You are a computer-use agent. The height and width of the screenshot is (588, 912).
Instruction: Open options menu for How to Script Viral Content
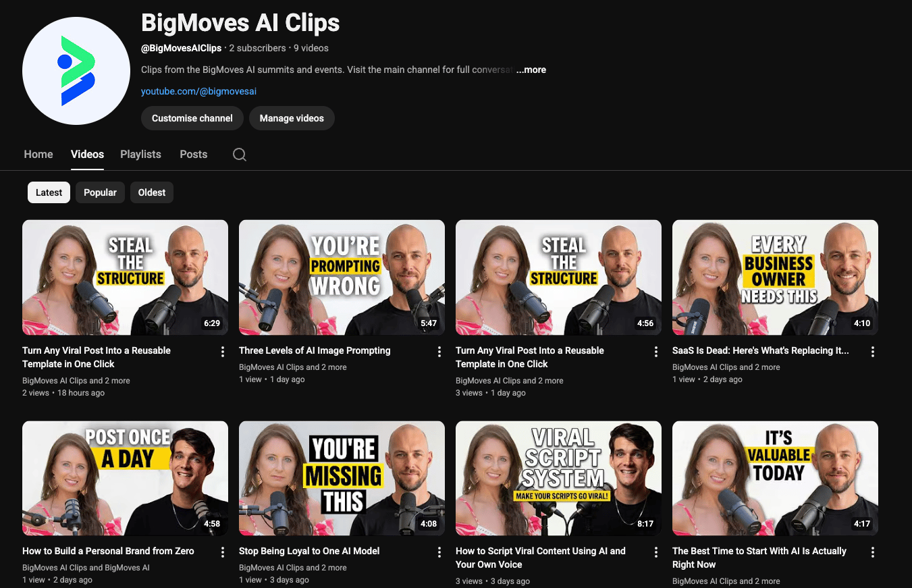[x=656, y=552]
